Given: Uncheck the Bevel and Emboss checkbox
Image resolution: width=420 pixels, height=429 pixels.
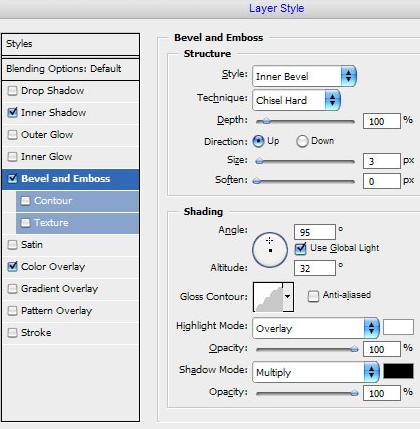Looking at the screenshot, I should 12,179.
